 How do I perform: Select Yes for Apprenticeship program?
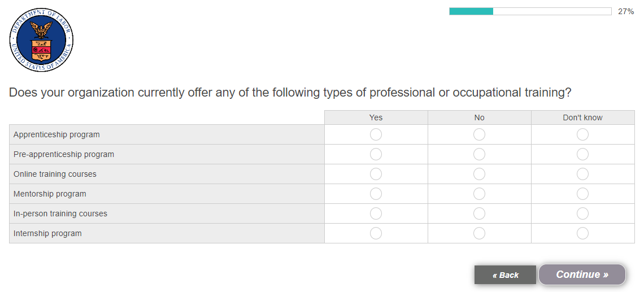[376, 134]
